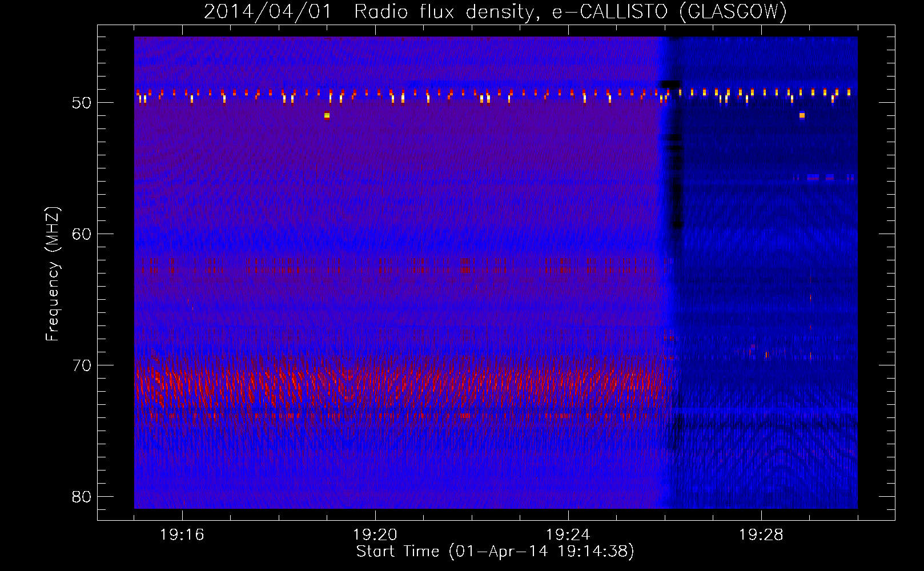Viewport: 924px width, 571px height.
Task: Click the 60 MHz frequency tick label
Action: [x=82, y=234]
